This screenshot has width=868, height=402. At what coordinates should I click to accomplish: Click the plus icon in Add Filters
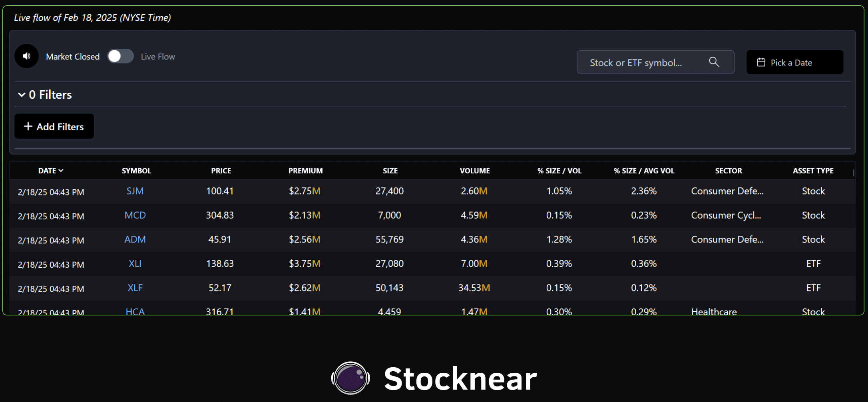coord(28,126)
